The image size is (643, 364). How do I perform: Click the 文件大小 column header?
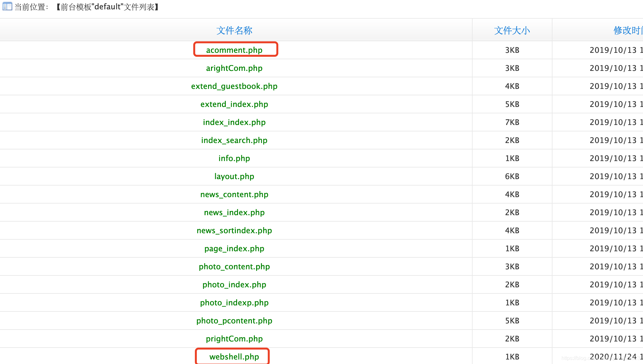tap(512, 30)
